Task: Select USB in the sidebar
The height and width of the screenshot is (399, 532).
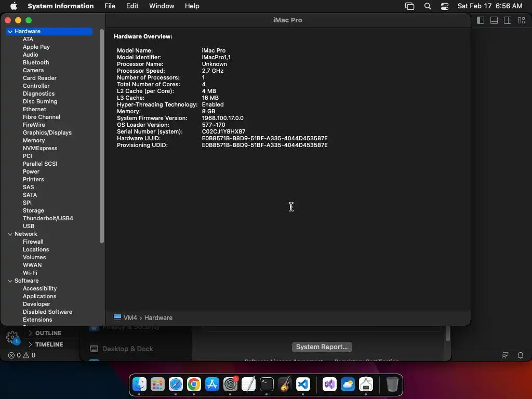Action: 29,227
